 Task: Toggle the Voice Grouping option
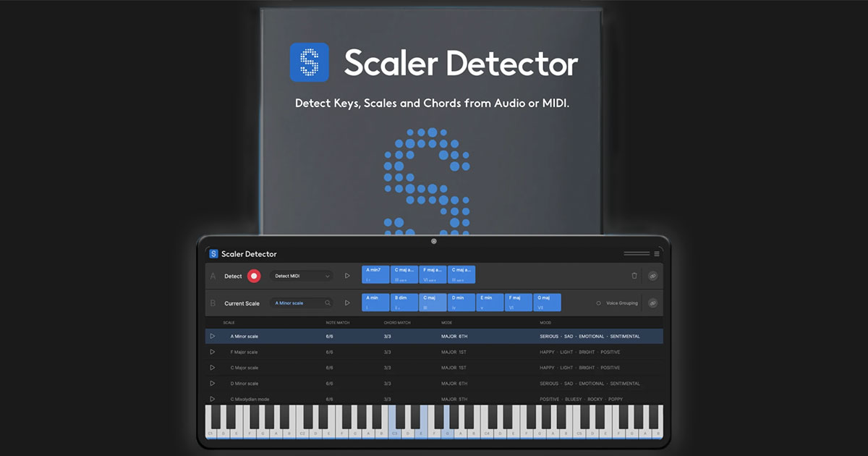[x=599, y=303]
